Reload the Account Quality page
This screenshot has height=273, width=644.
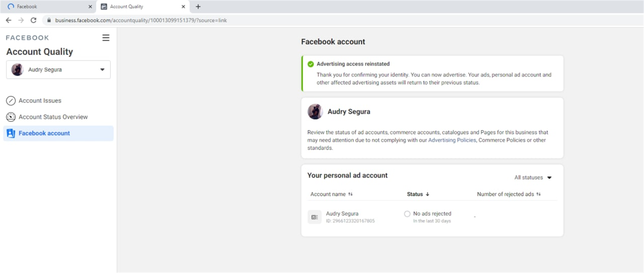click(33, 20)
